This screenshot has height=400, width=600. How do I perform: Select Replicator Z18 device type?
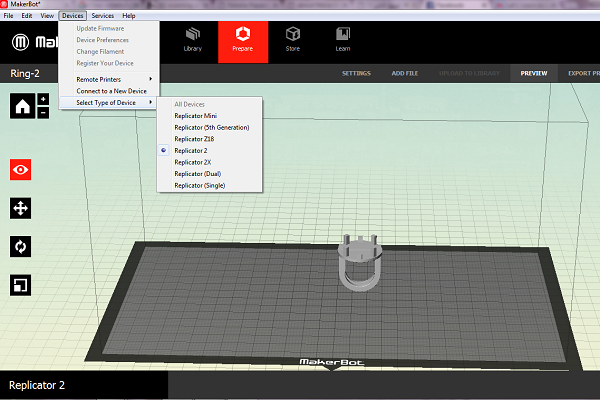[210, 139]
